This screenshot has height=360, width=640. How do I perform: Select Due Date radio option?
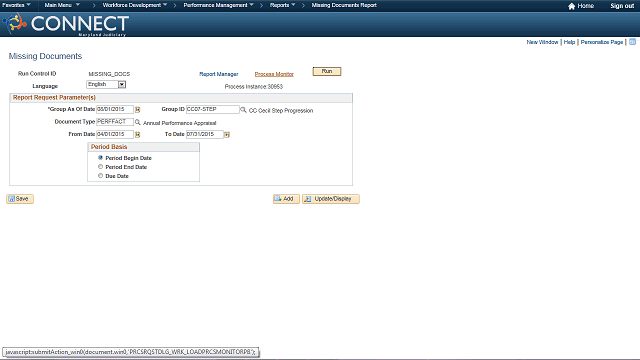[100, 176]
